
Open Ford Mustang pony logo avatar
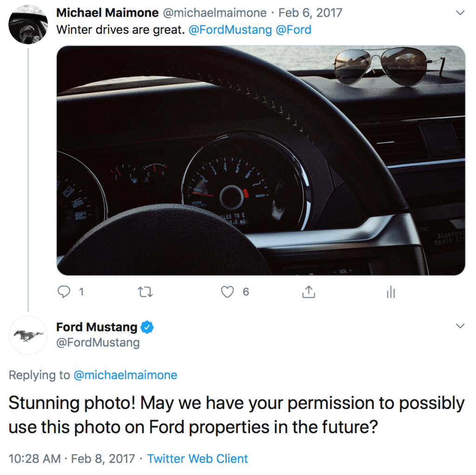click(28, 335)
